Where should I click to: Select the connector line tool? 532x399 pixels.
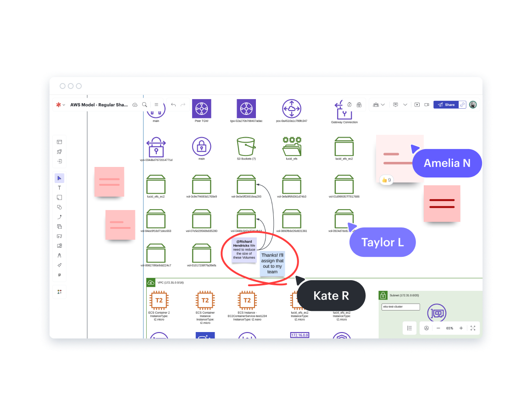(x=59, y=216)
